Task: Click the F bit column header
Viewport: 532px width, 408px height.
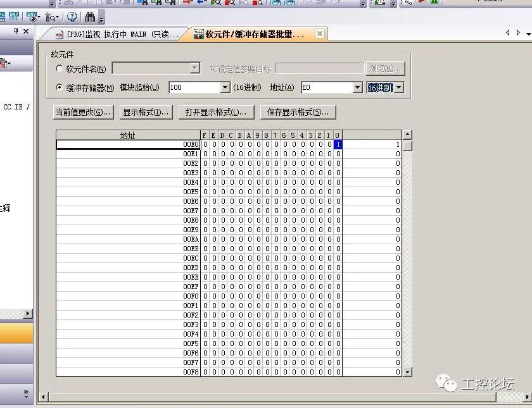Action: point(205,135)
